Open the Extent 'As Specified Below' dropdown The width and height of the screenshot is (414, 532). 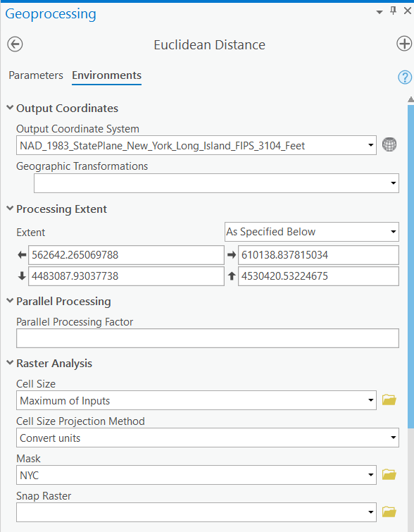(x=312, y=232)
